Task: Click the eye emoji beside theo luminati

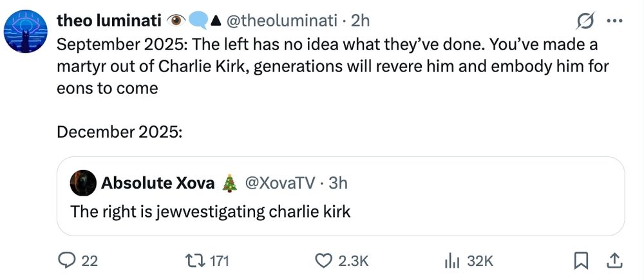Action: point(175,21)
